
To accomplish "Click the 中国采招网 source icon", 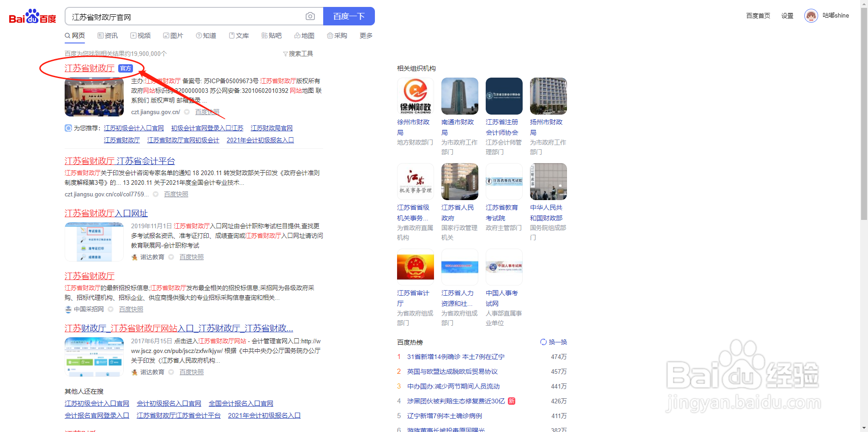I will point(68,309).
